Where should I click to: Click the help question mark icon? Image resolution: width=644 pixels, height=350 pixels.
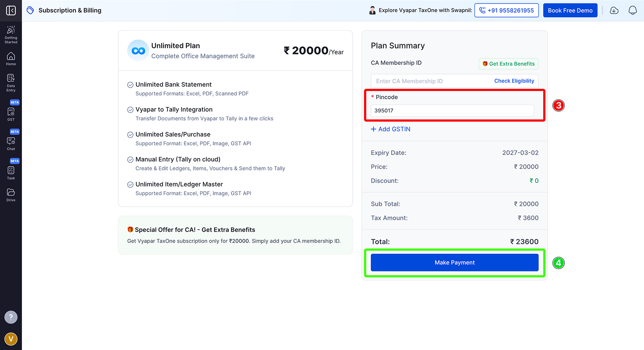pos(11,317)
